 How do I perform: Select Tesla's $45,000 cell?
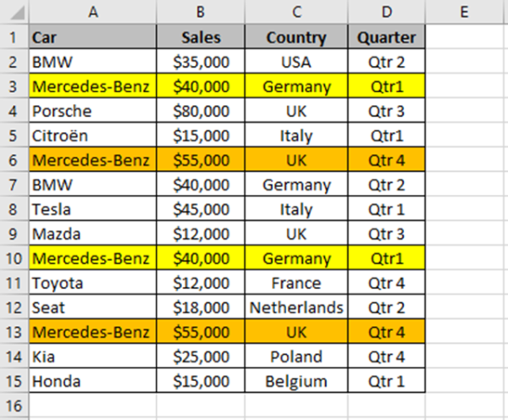click(201, 209)
